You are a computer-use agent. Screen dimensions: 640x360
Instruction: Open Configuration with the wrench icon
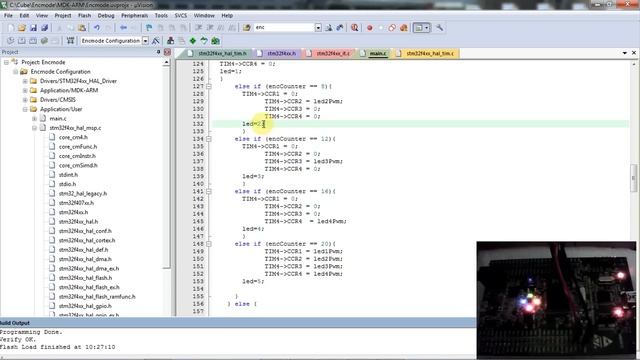tap(439, 28)
